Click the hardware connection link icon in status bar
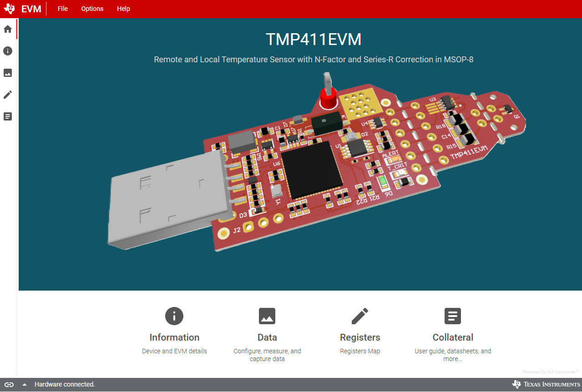 pyautogui.click(x=9, y=384)
